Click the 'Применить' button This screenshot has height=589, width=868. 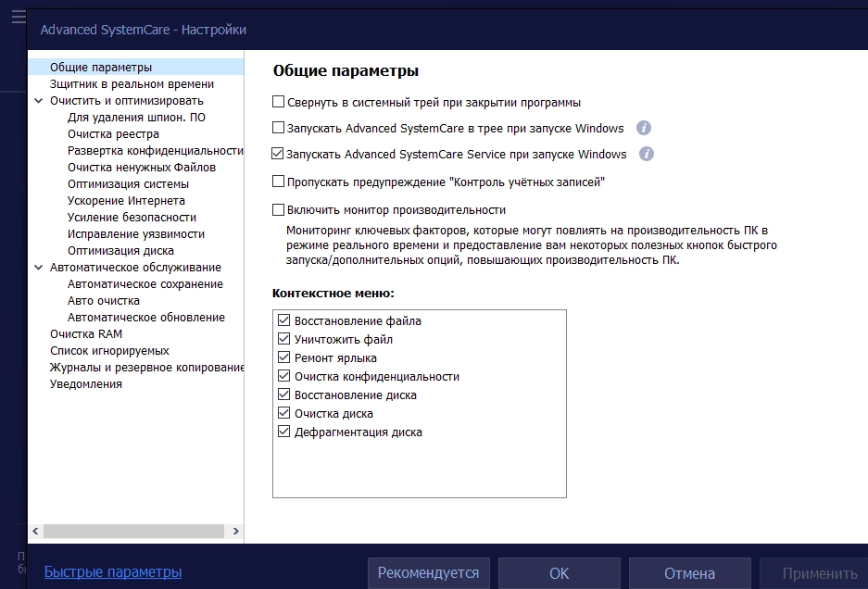pos(813,573)
